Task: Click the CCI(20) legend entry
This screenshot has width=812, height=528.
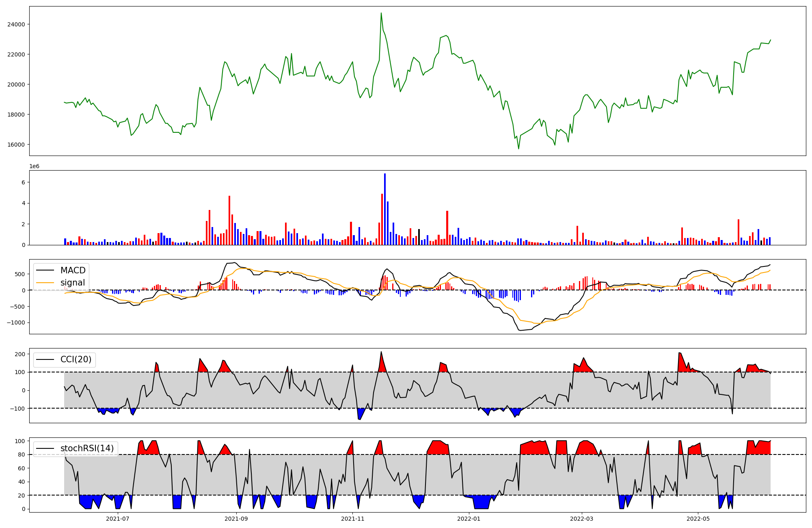Action: coord(76,359)
